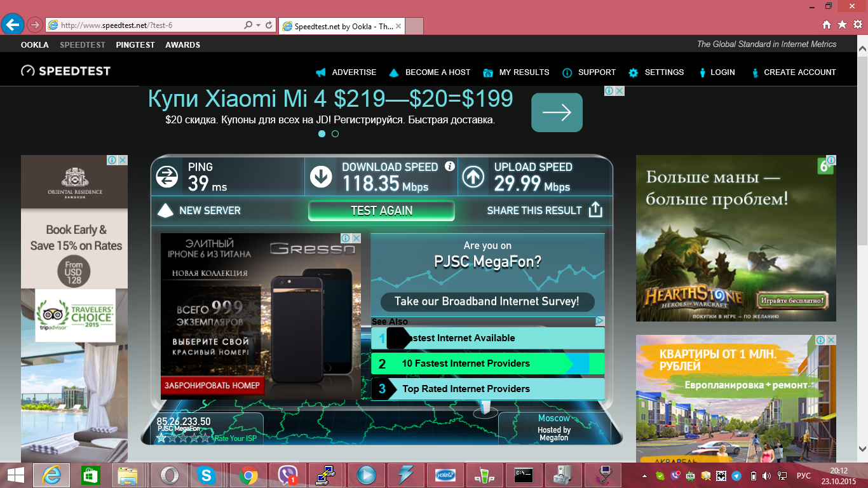
Task: Click the TEST AGAIN button
Action: tap(381, 211)
